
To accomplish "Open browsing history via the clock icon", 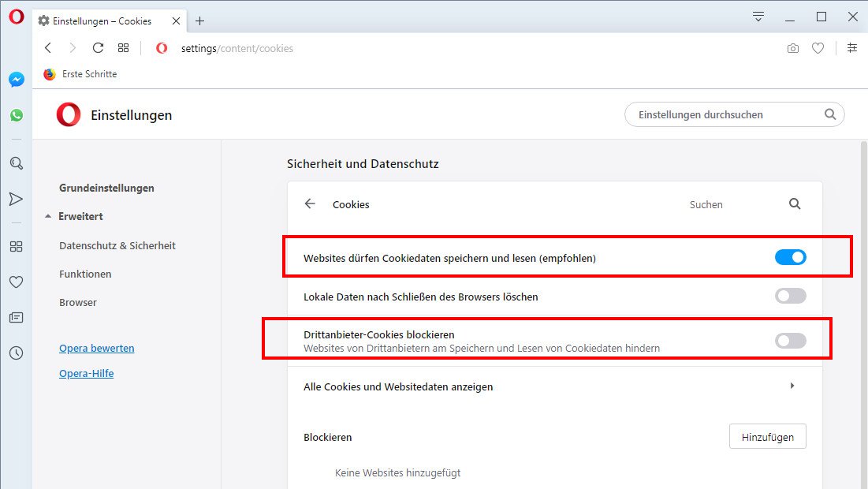I will 16,353.
